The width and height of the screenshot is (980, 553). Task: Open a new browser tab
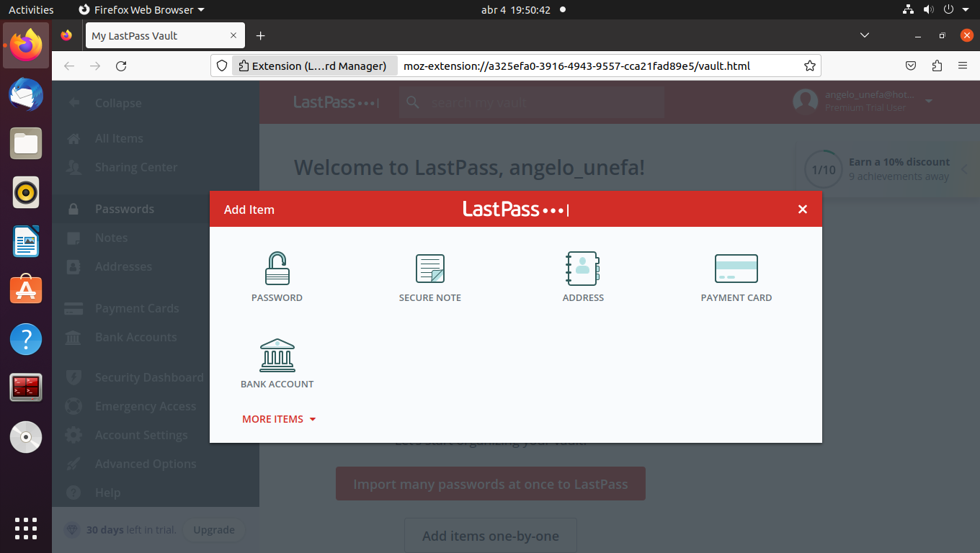(261, 35)
